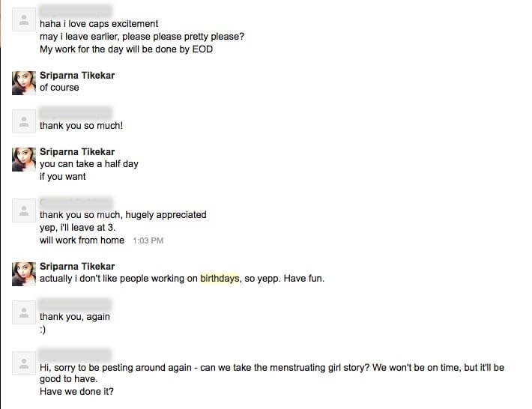Click the blurred sender name above "haha i love caps excitement"
The image size is (532, 409).
click(x=76, y=11)
